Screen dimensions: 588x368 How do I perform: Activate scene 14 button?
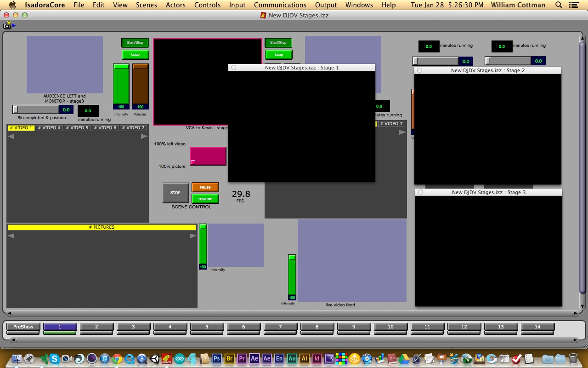tap(537, 327)
